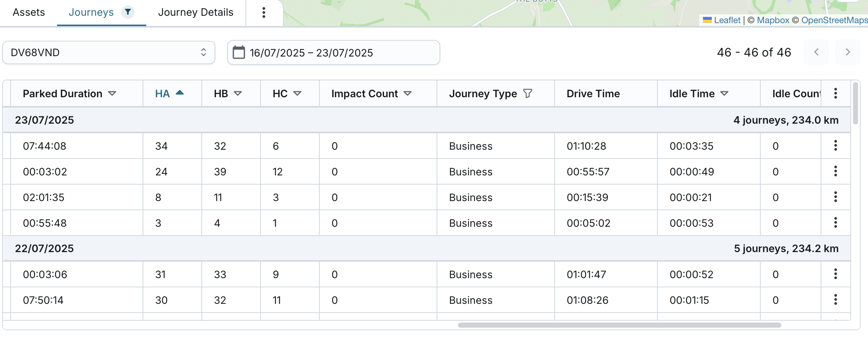This screenshot has height=342, width=868.
Task: Open the Mapbox attribution link
Action: [773, 20]
